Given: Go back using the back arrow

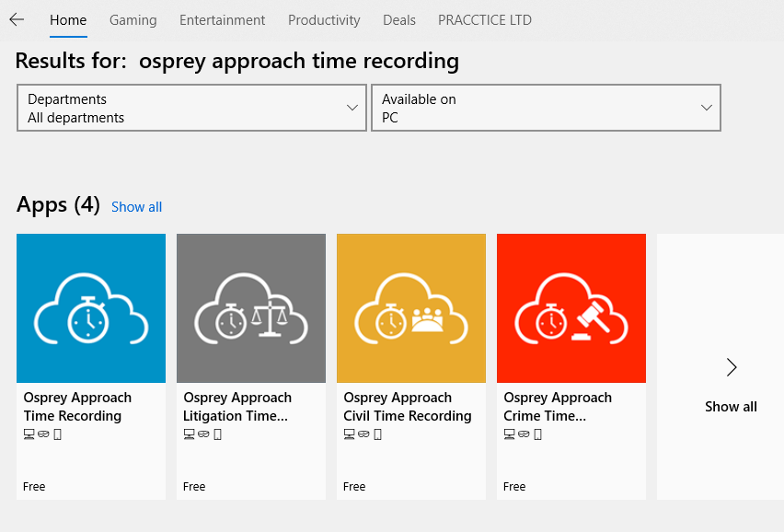Looking at the screenshot, I should tap(17, 19).
